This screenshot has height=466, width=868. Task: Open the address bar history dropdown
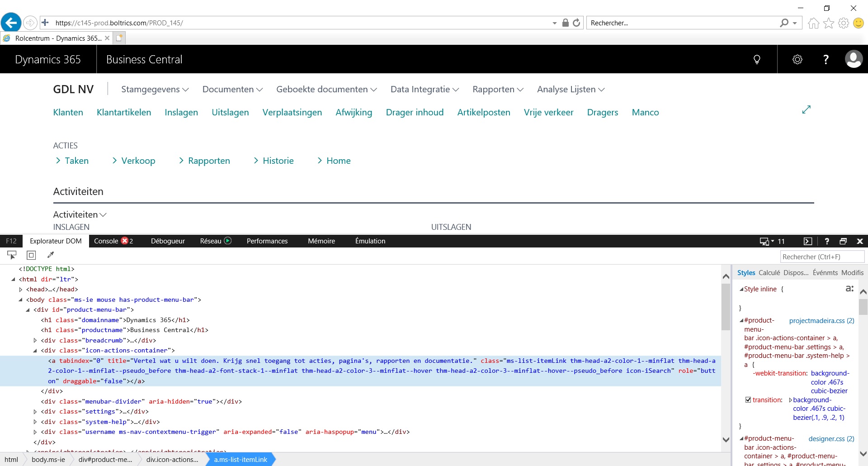point(555,23)
